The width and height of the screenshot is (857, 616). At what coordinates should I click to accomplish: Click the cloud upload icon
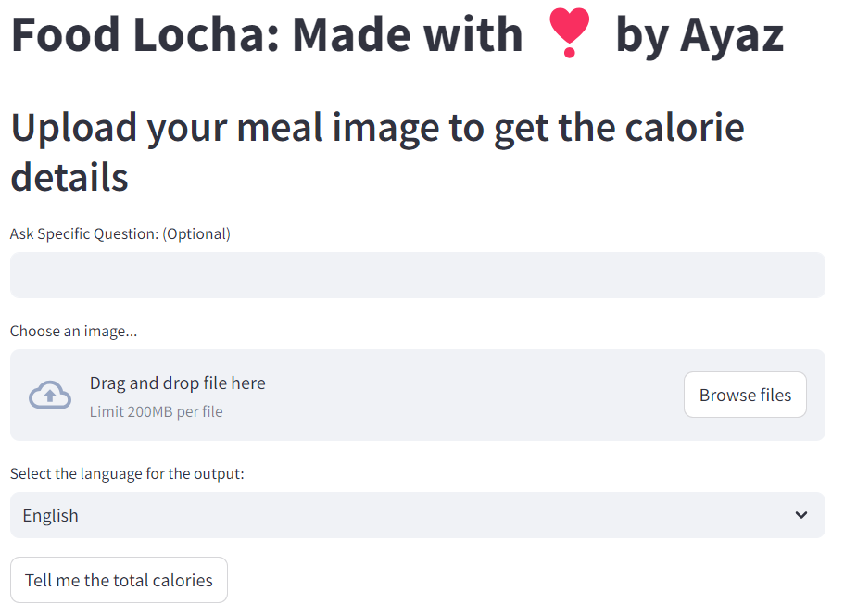[x=50, y=396]
